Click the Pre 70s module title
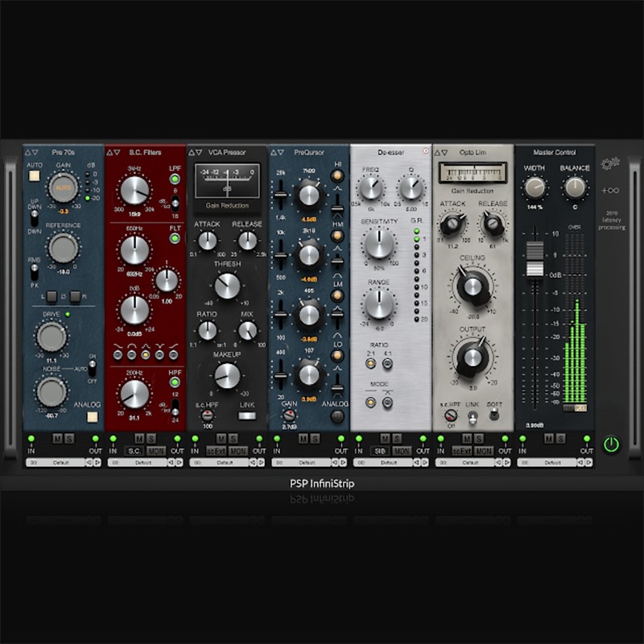 click(64, 152)
